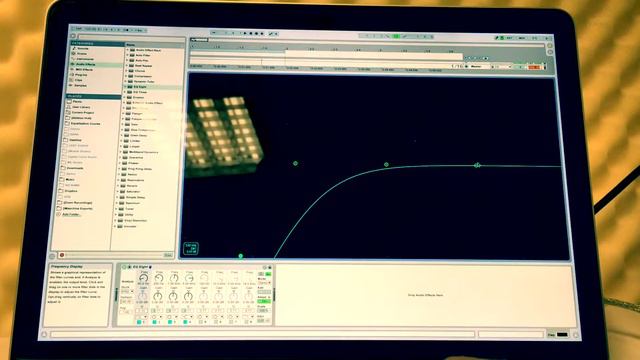Click the green loop switch in the top bar
The height and width of the screenshot is (360, 640).
coord(396,36)
